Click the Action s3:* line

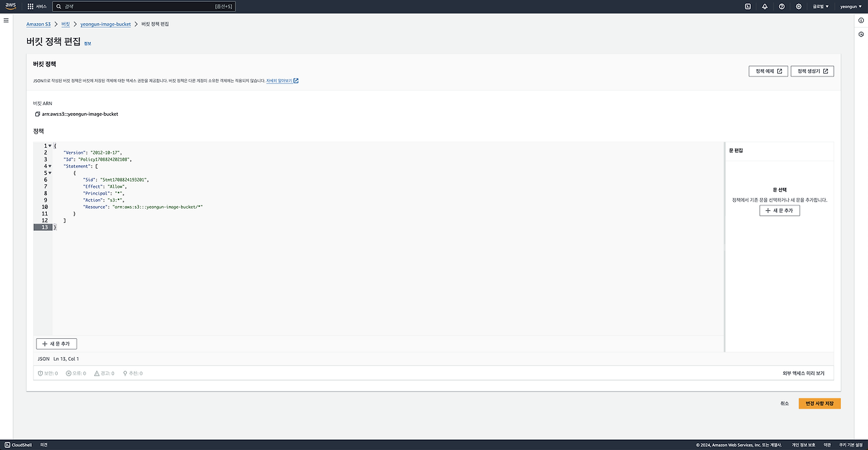pyautogui.click(x=105, y=200)
